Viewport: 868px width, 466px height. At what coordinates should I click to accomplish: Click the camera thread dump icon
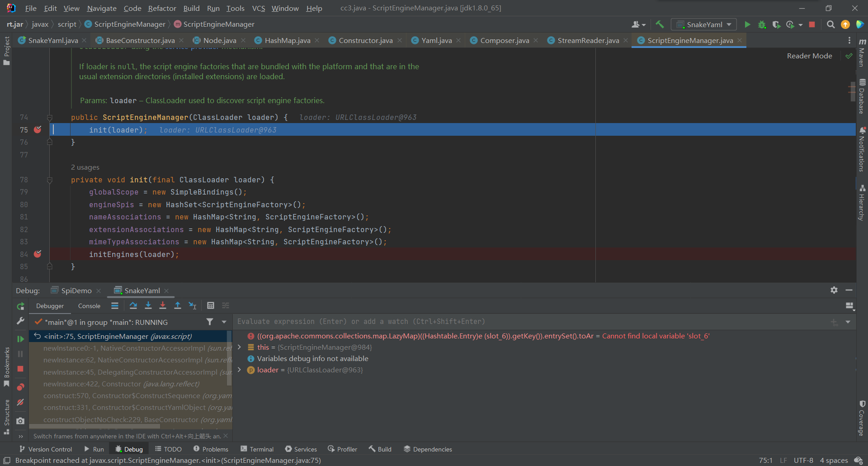point(20,421)
